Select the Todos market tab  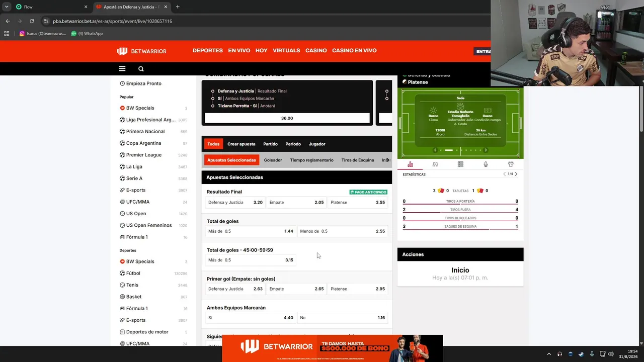coord(213,144)
